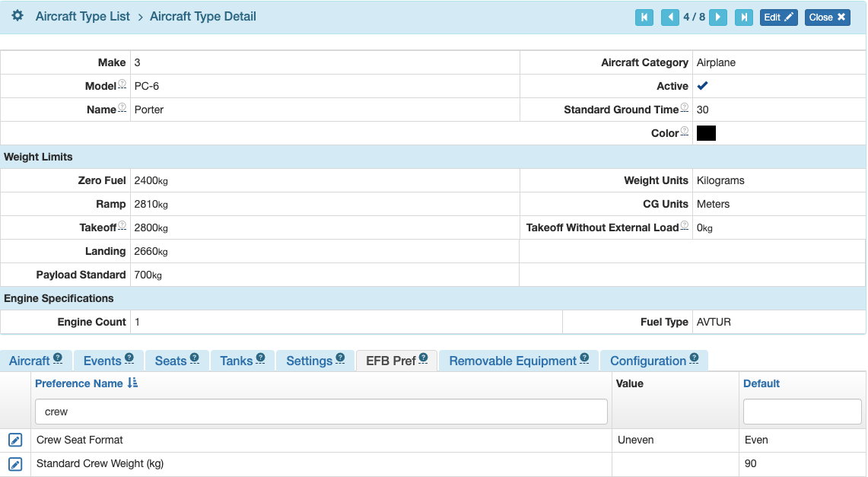This screenshot has width=868, height=477.
Task: Open the Configuration tab
Action: click(x=649, y=361)
